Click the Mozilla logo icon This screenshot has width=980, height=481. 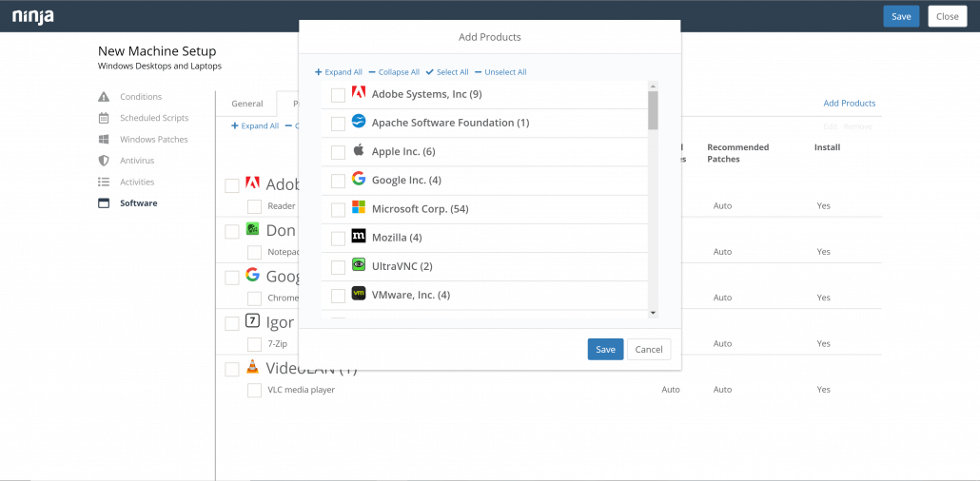[359, 236]
